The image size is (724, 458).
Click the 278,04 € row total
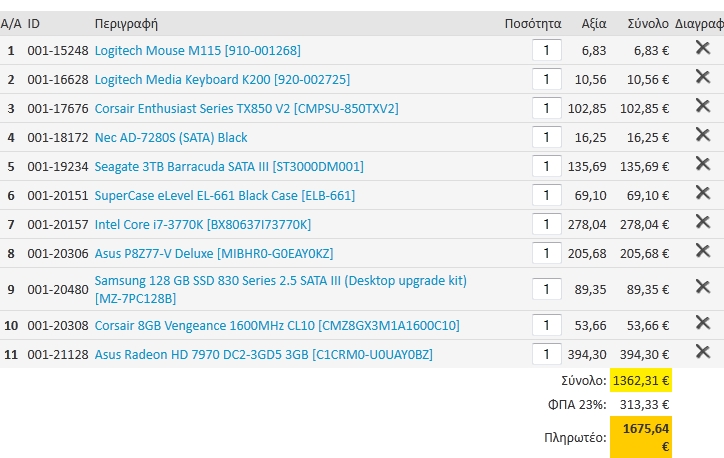point(644,225)
